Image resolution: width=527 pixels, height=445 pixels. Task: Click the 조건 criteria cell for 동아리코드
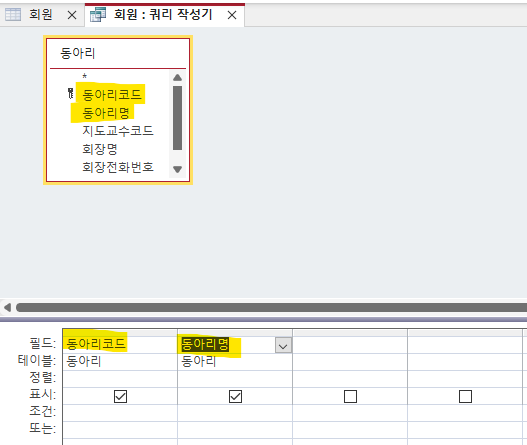point(120,413)
